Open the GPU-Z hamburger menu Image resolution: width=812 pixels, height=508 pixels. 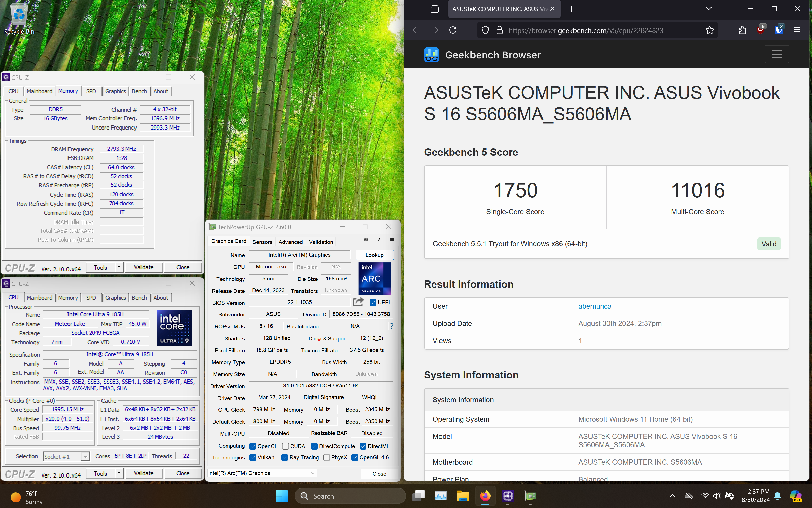click(x=392, y=239)
